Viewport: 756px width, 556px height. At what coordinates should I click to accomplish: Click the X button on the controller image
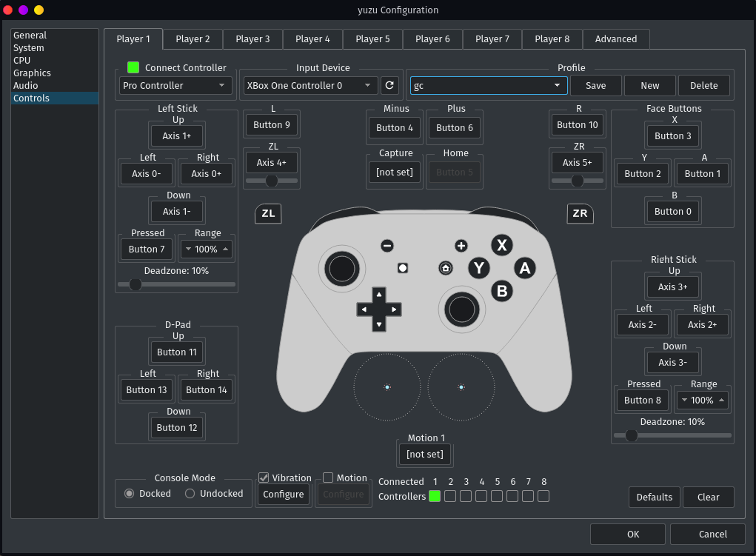[502, 245]
